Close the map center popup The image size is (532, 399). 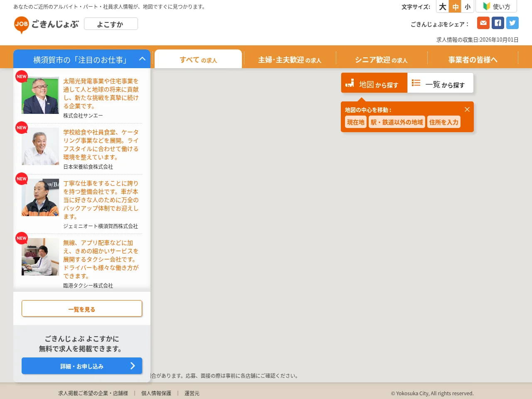coord(467,109)
